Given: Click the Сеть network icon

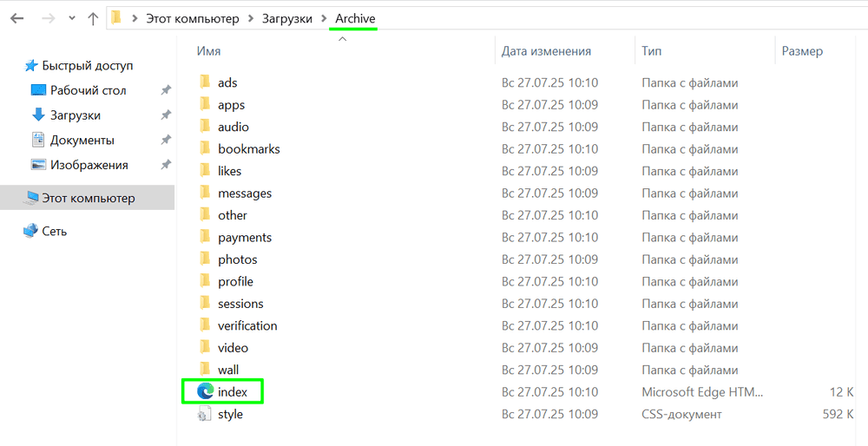Looking at the screenshot, I should [x=30, y=231].
